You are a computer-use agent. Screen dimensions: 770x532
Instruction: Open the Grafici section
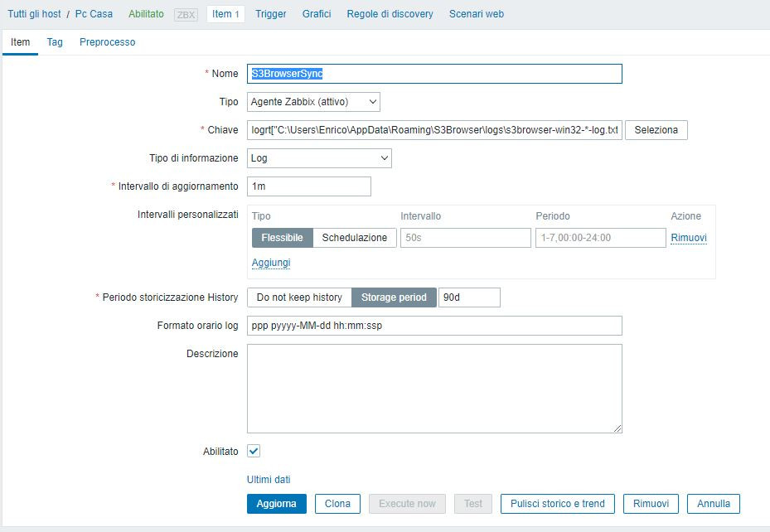316,13
